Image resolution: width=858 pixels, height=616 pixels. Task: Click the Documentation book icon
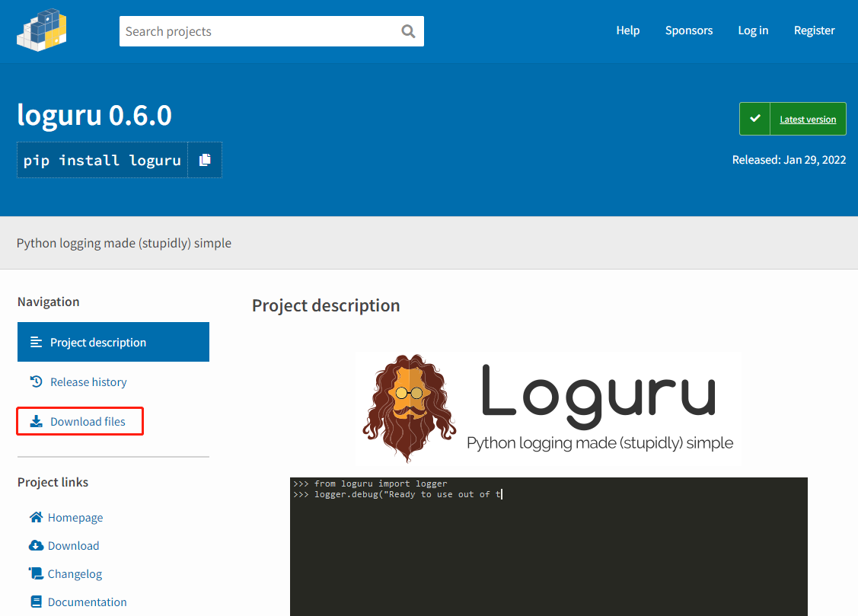point(36,602)
